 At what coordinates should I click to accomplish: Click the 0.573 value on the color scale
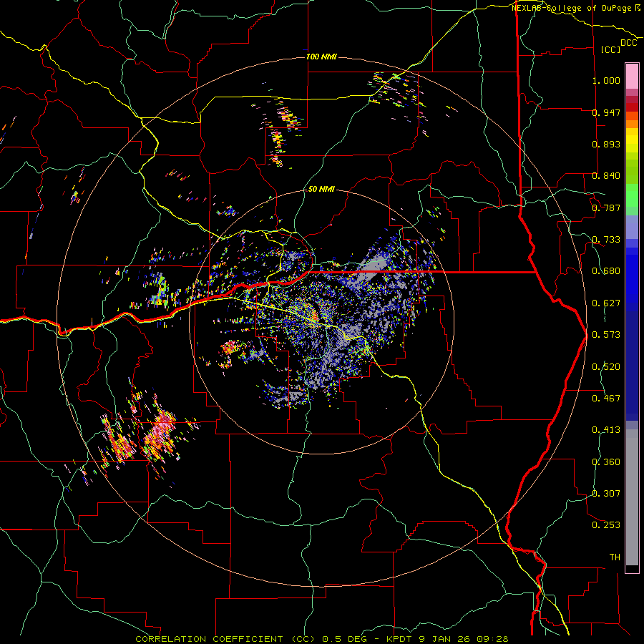(606, 335)
